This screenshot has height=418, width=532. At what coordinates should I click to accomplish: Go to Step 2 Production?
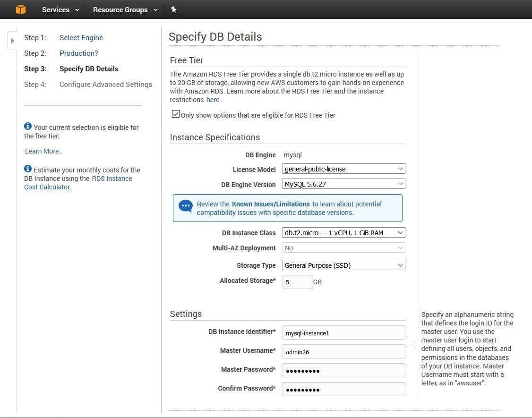[79, 53]
